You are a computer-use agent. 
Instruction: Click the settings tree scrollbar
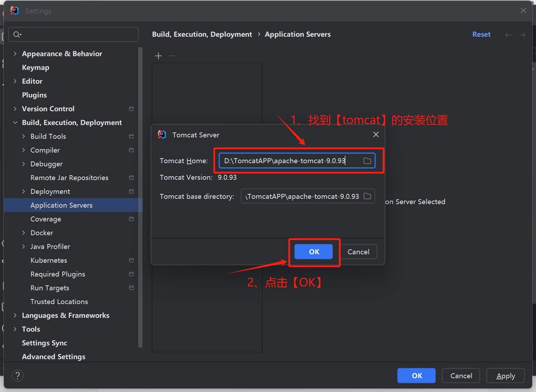[140, 197]
